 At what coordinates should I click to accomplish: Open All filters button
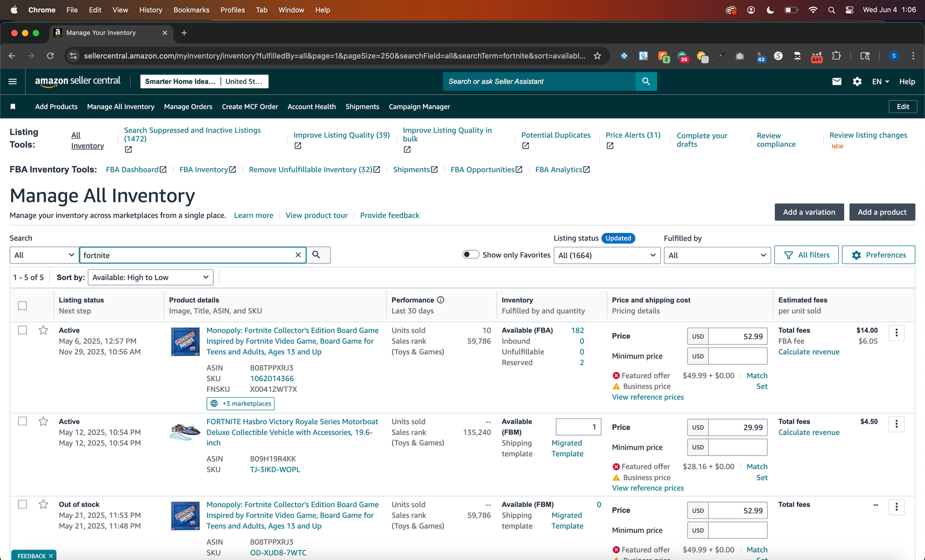point(806,255)
